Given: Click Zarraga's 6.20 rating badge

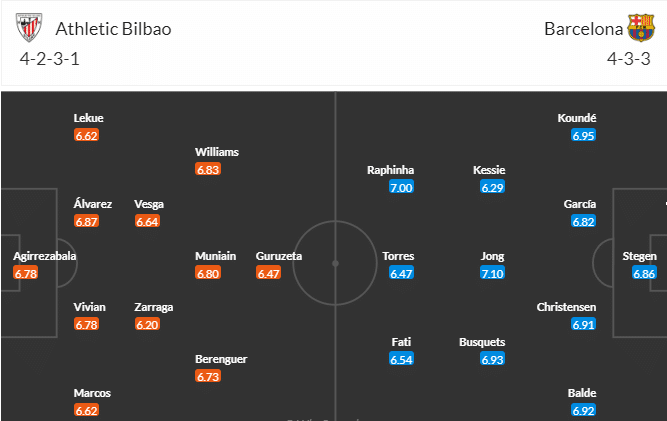Looking at the screenshot, I should point(147,324).
